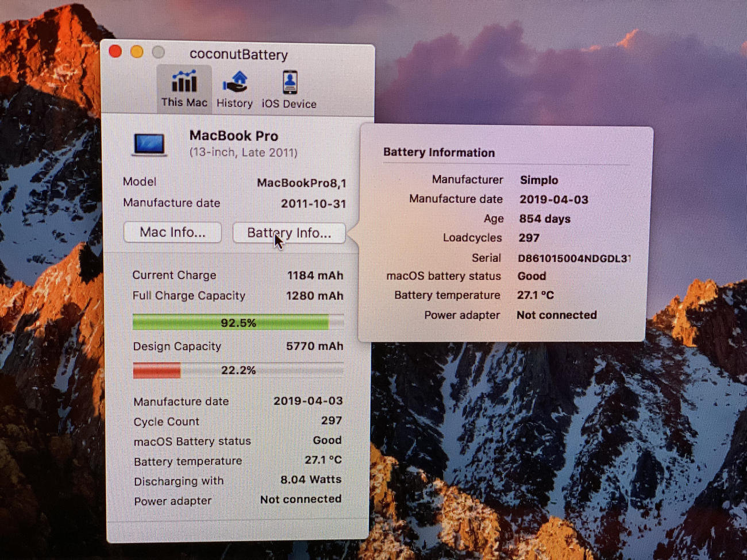The height and width of the screenshot is (560, 747).
Task: Click the green 92.5% charge bar
Action: click(238, 322)
